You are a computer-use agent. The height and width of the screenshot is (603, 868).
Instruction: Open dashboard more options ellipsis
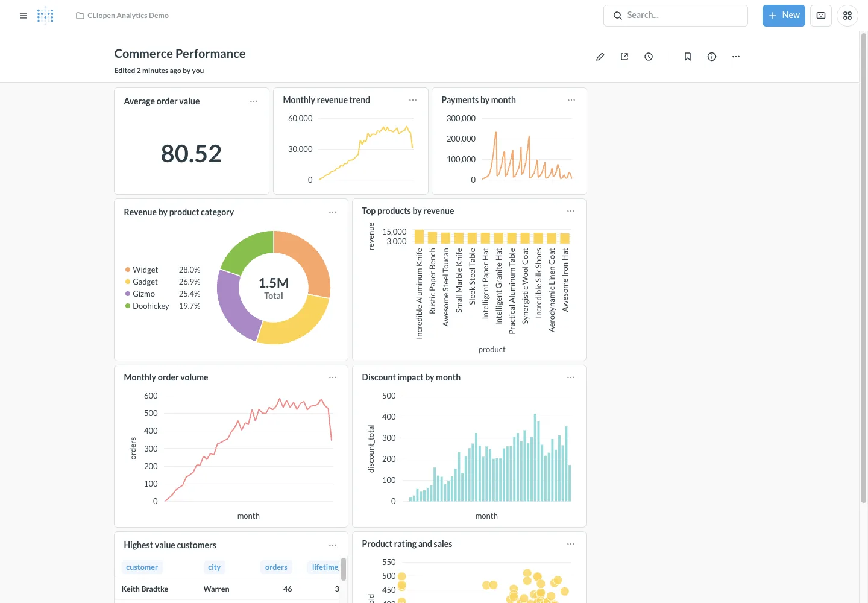pos(736,57)
